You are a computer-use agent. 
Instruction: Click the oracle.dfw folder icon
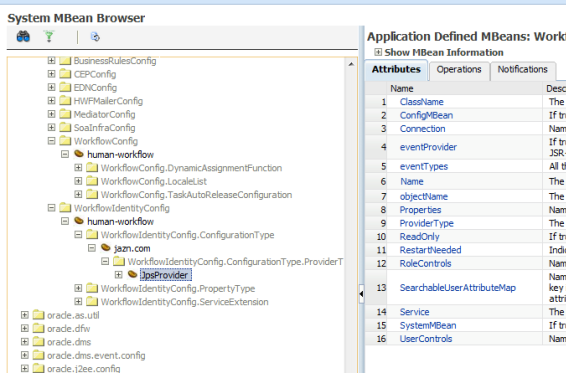38,328
